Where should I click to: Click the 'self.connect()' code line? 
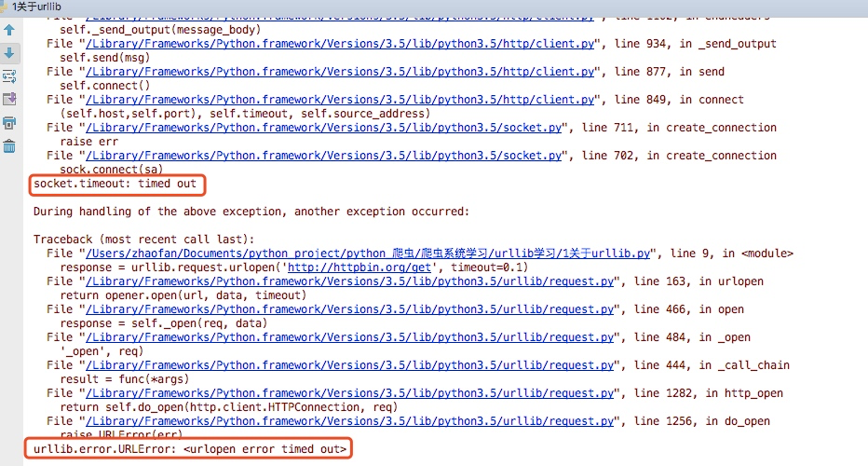point(104,86)
